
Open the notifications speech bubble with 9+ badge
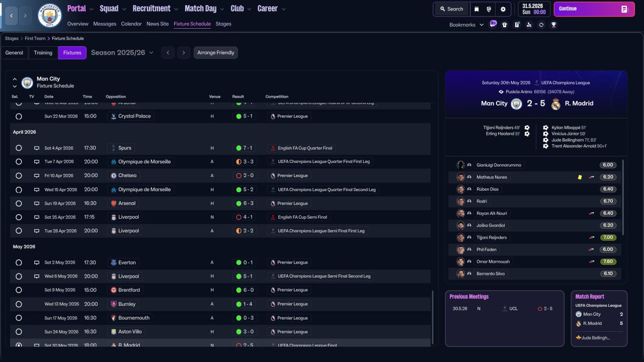[x=493, y=24]
